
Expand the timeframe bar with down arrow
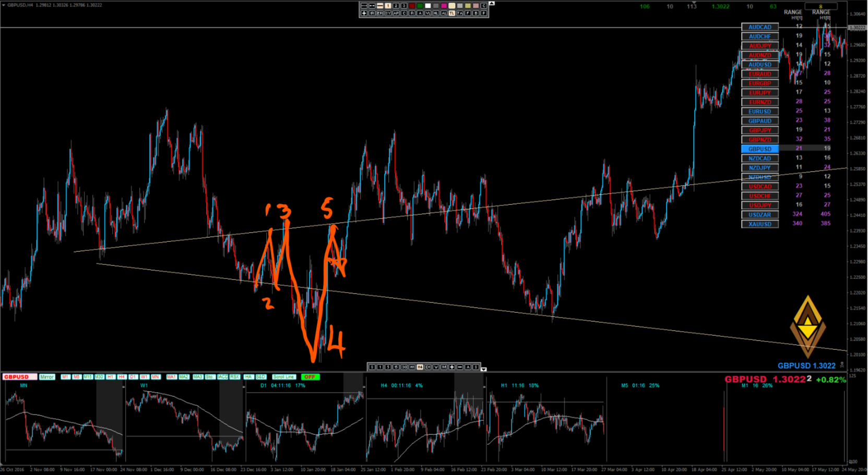(484, 369)
